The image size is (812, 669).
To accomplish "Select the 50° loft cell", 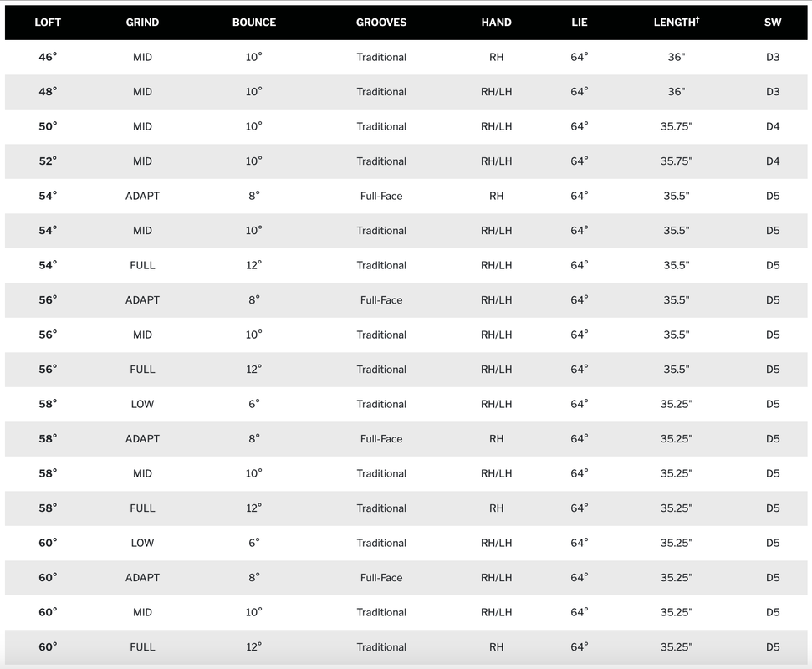I will pyautogui.click(x=48, y=126).
